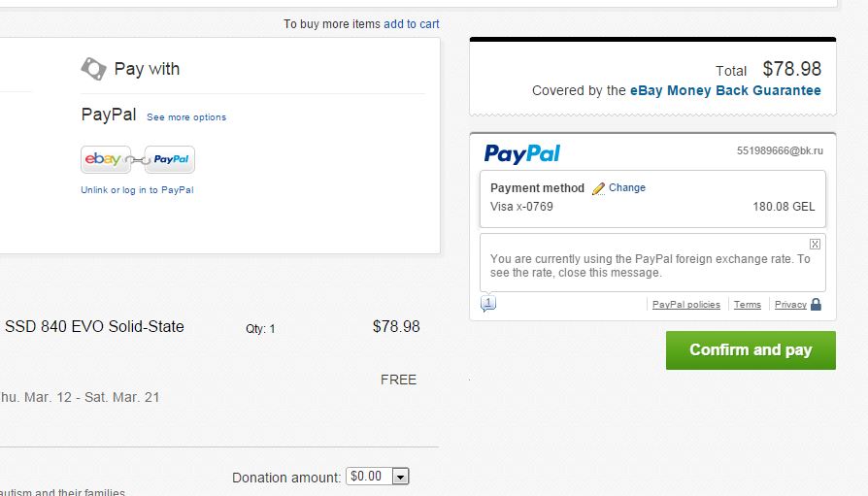Expand See more options for payment
The height and width of the screenshot is (496, 868).
click(186, 117)
